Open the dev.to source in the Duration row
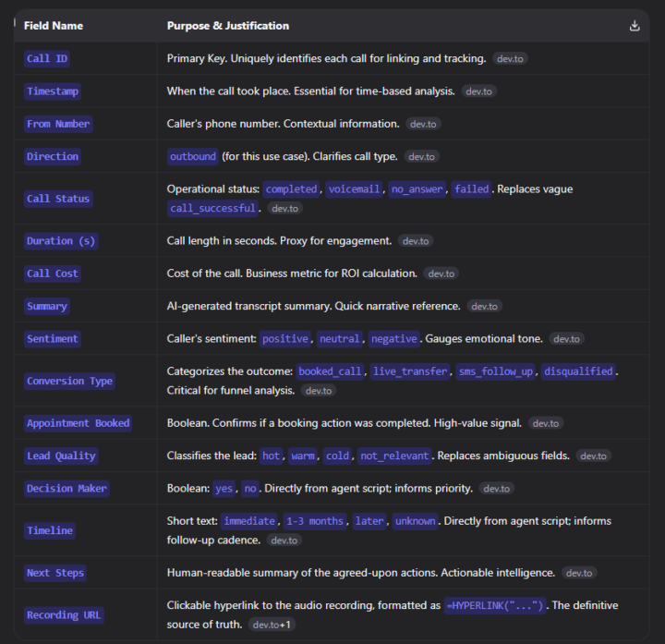Viewport: 665px width, 644px height. click(x=416, y=241)
